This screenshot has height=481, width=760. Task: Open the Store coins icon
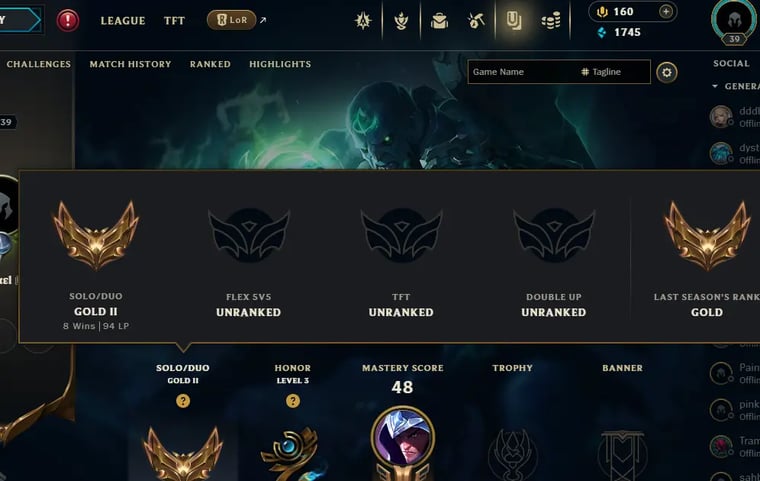tap(551, 20)
